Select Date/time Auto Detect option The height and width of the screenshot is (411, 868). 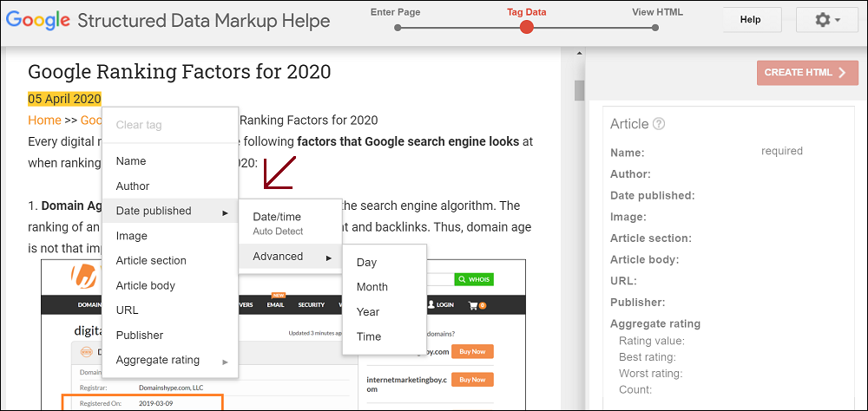(290, 223)
